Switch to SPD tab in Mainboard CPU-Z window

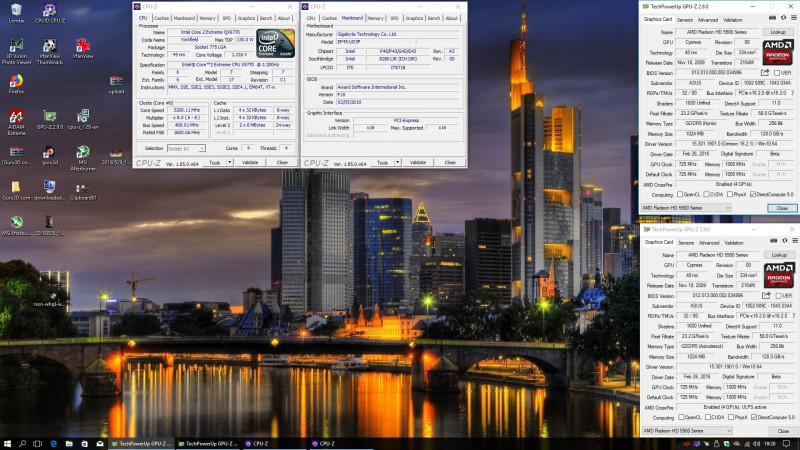tap(394, 18)
